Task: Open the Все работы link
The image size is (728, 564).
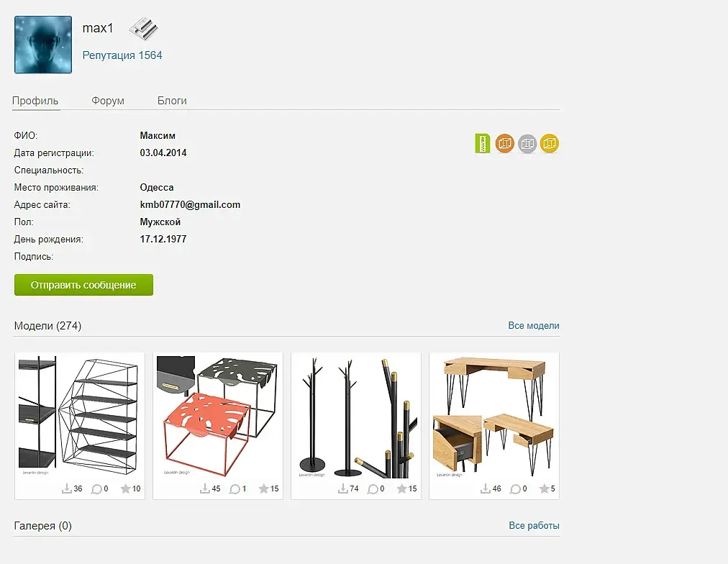Action: coord(534,525)
